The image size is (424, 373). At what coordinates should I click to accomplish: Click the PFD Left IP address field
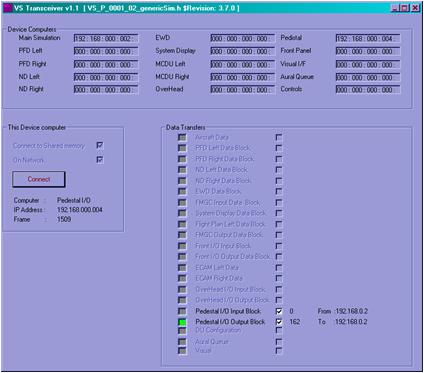106,51
